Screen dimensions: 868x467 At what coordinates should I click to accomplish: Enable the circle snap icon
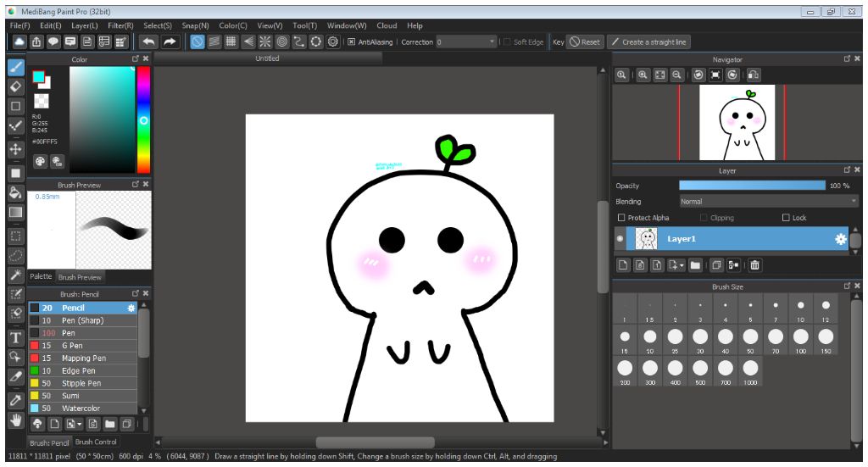[x=315, y=42]
